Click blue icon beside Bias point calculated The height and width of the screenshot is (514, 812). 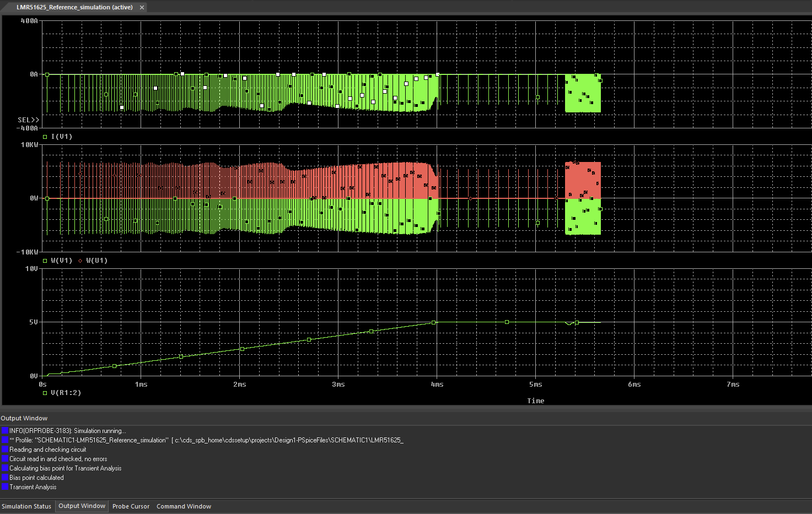(x=5, y=478)
